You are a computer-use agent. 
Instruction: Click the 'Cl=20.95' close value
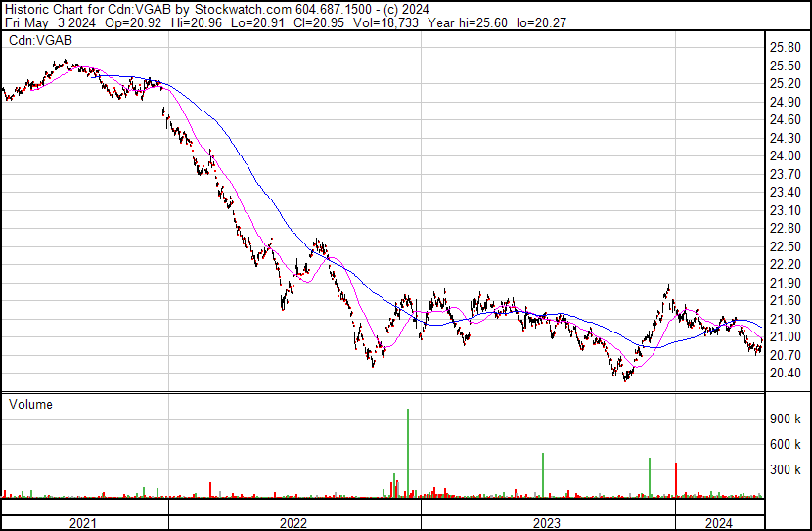319,22
